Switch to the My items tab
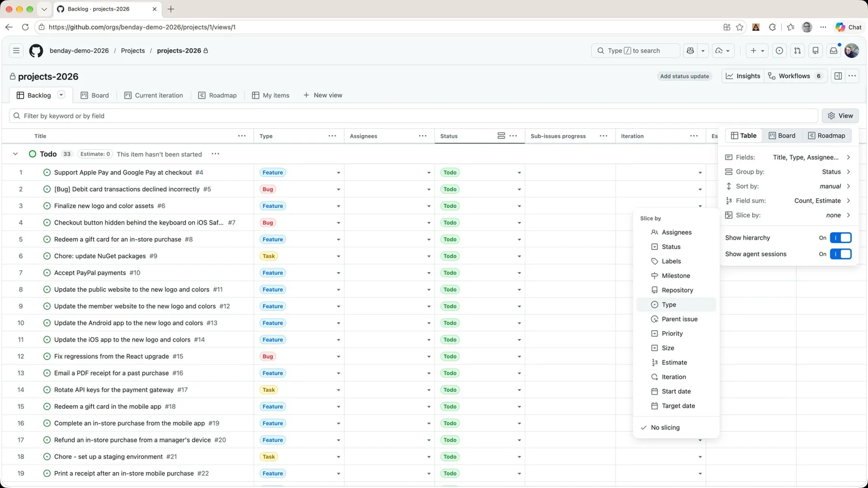 click(x=271, y=95)
